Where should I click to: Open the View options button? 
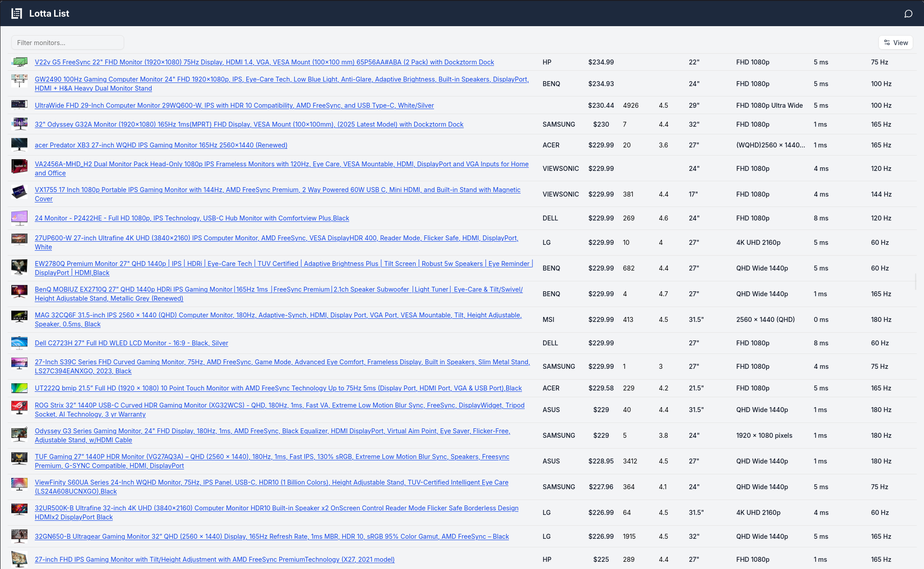[x=896, y=42]
